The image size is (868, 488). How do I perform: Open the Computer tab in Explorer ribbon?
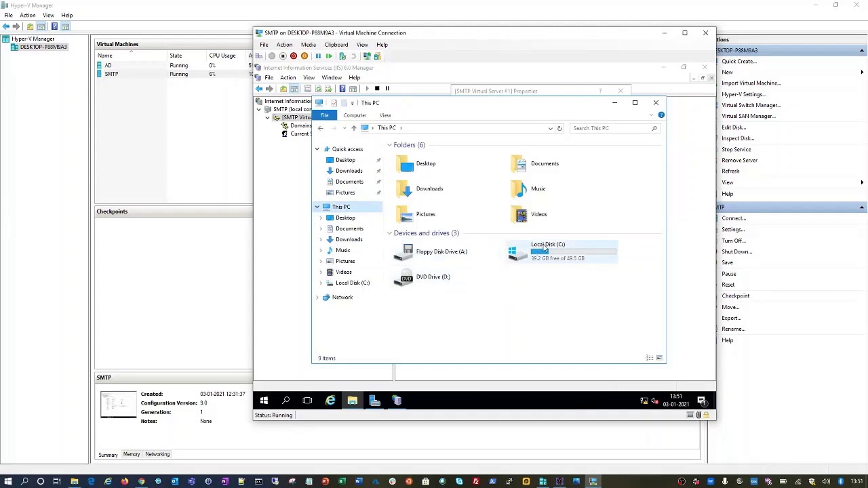click(x=355, y=115)
